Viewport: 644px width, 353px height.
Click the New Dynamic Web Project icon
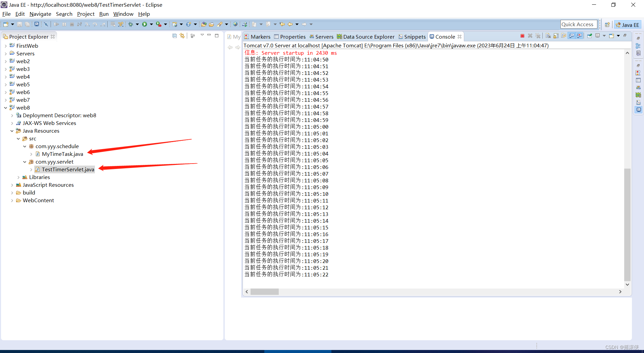tap(174, 24)
